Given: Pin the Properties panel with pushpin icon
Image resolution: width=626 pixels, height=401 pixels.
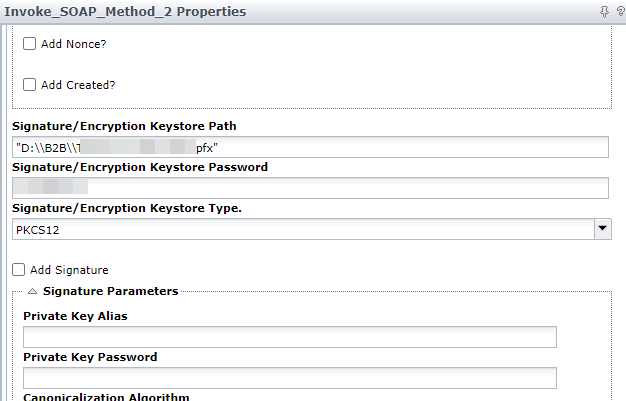Looking at the screenshot, I should 604,12.
